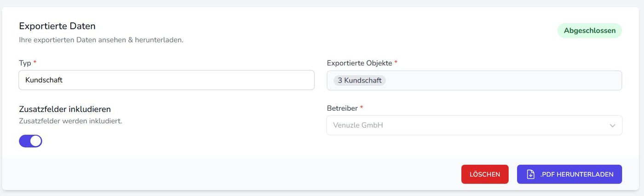Click the 'Zusatzfelder inkludieren' label text

point(65,109)
